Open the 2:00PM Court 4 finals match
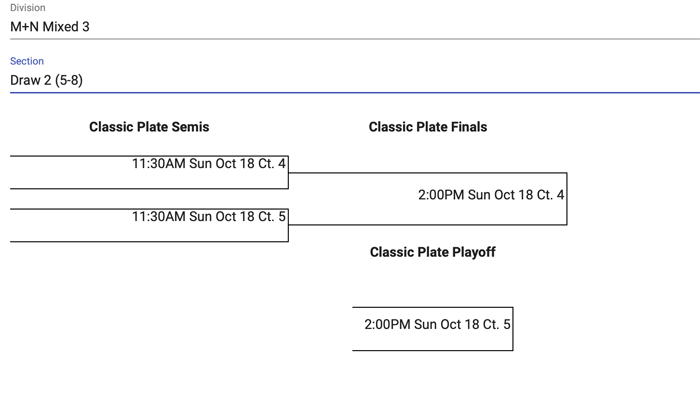This screenshot has width=700, height=420. tap(490, 195)
